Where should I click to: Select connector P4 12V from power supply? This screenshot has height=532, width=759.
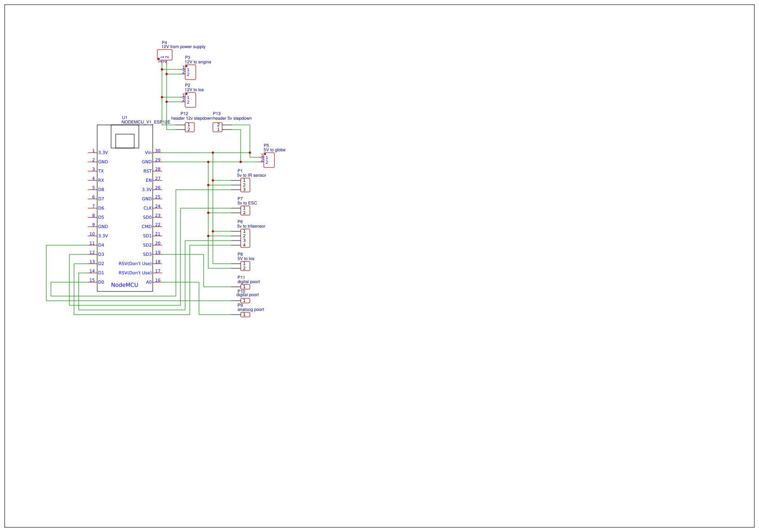tap(166, 55)
